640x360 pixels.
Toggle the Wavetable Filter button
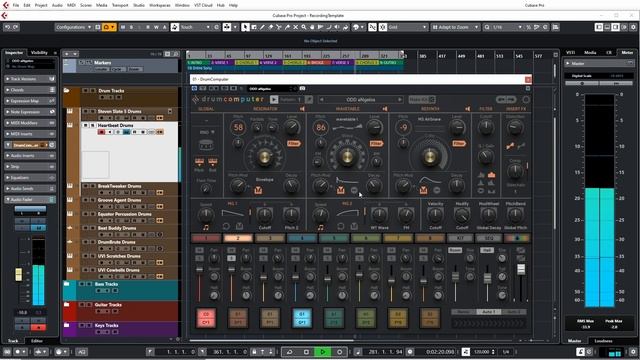click(x=376, y=143)
